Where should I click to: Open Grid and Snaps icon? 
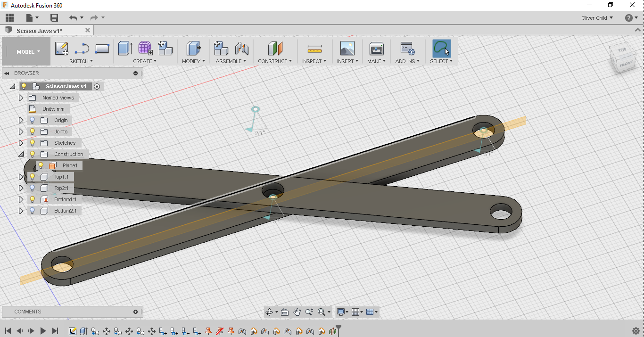tap(356, 312)
